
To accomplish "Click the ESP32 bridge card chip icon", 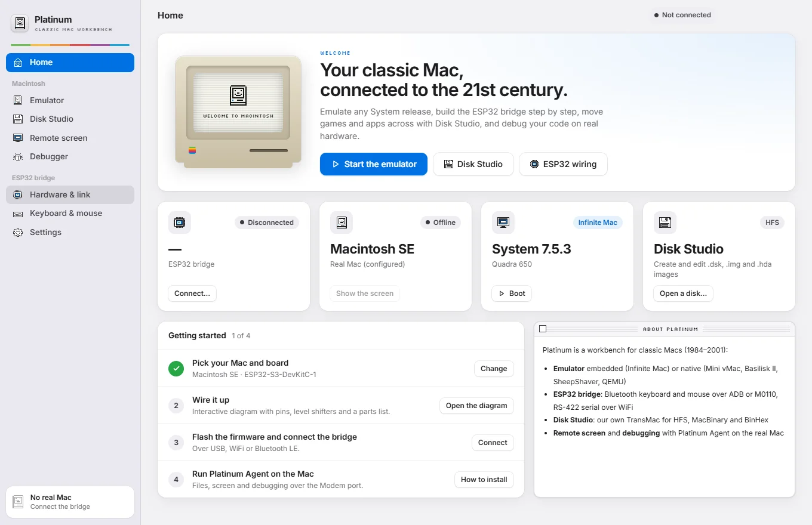I will tap(179, 223).
